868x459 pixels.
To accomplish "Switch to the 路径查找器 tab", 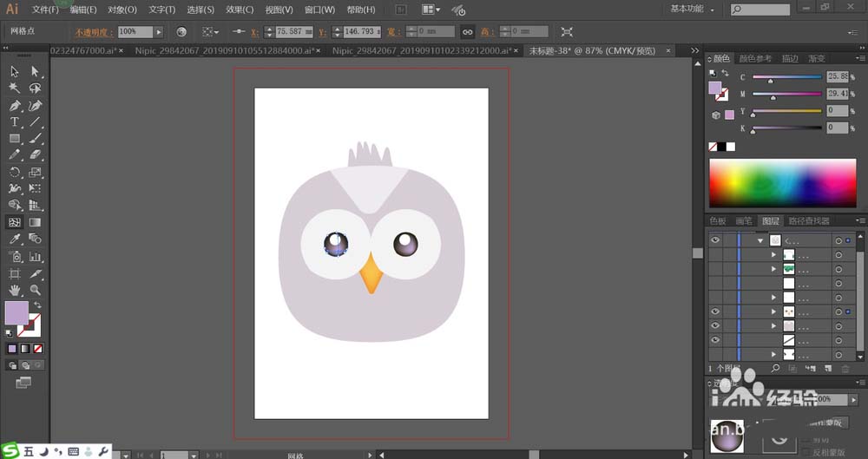I will [809, 221].
